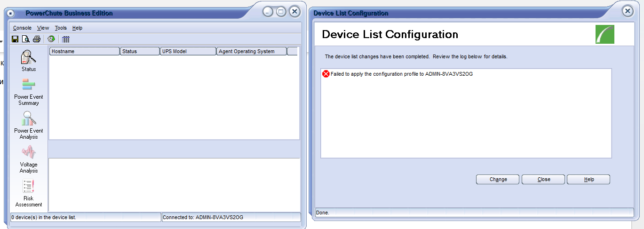Close the Device List Configuration window
This screenshot has height=229, width=644.
(x=627, y=11)
